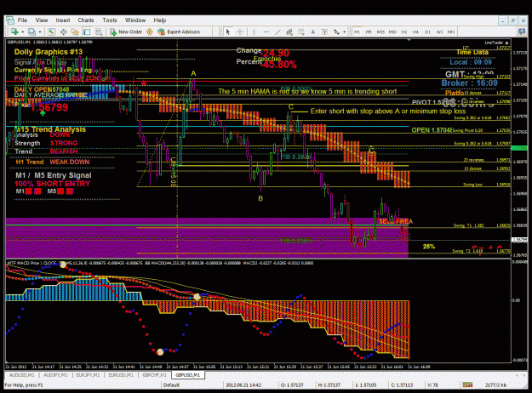Click the chart tabs scroll arrows
532x393 pixels.
point(520,375)
